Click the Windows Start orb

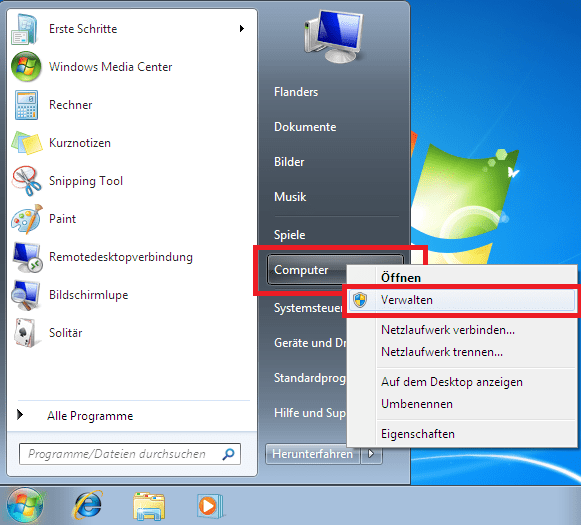[25, 506]
